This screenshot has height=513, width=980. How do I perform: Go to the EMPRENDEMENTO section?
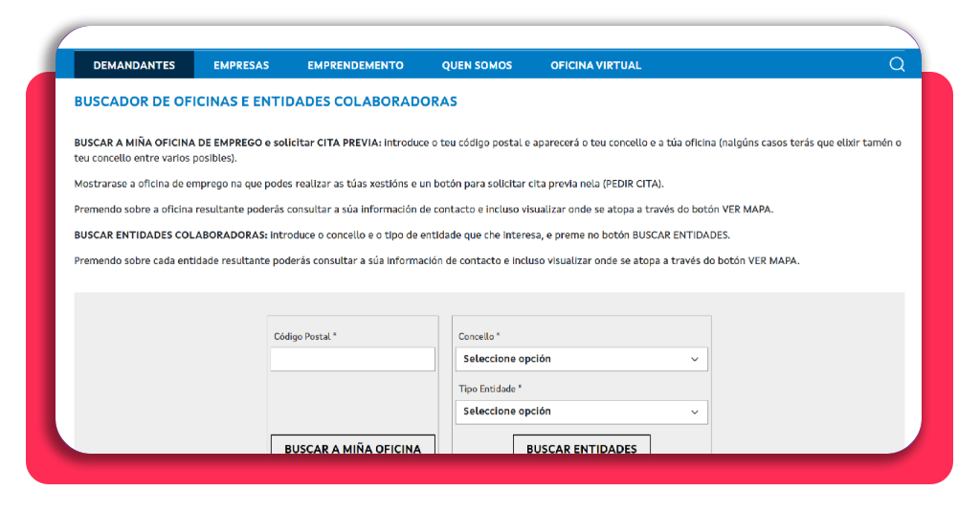[x=355, y=65]
